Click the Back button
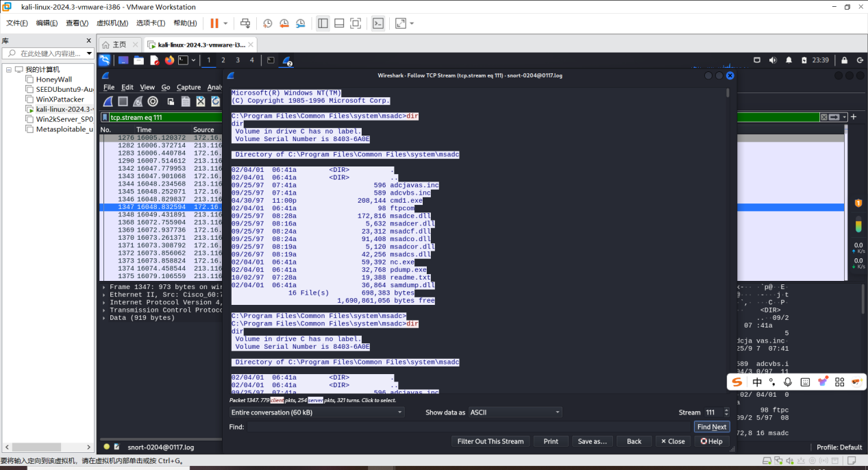The image size is (868, 470). tap(634, 441)
